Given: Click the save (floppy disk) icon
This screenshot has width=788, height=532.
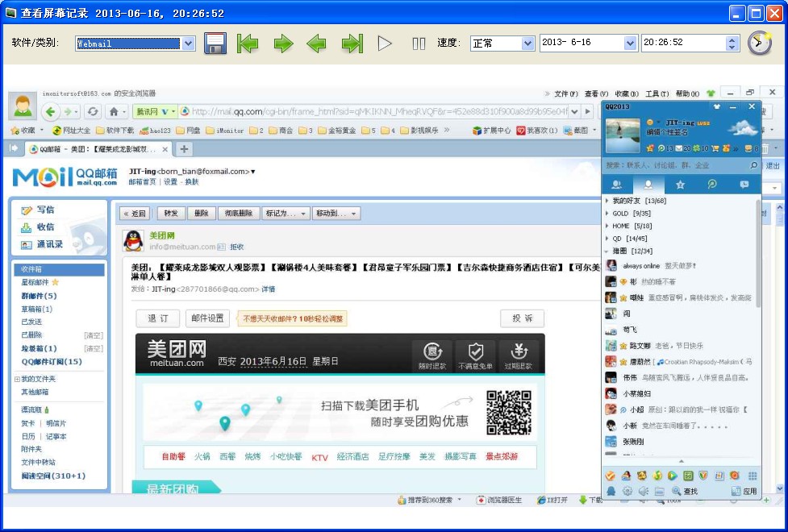Looking at the screenshot, I should (x=215, y=44).
